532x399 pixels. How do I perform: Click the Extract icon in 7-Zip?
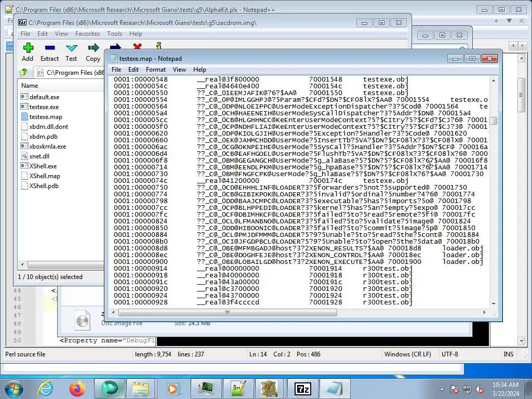pos(49,52)
